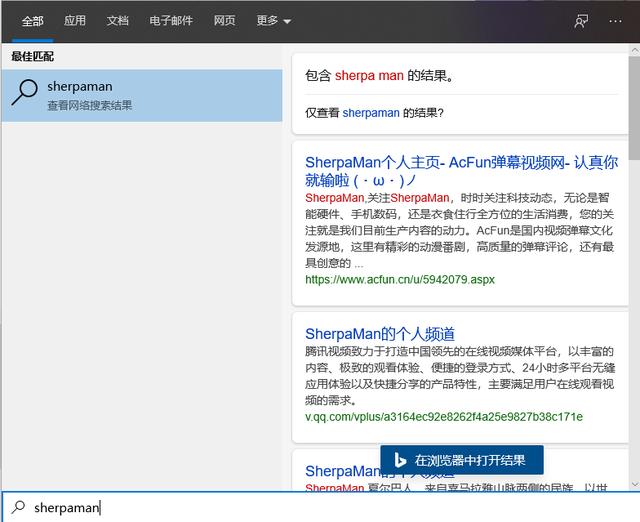Click the Bing logo on open-in-browser button
This screenshot has height=522, width=640.
pyautogui.click(x=400, y=460)
